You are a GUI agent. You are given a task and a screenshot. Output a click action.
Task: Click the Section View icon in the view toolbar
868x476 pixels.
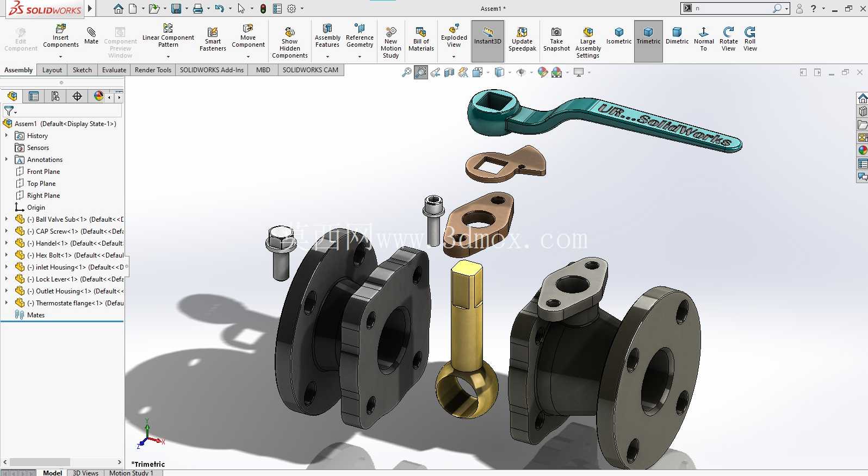point(449,72)
